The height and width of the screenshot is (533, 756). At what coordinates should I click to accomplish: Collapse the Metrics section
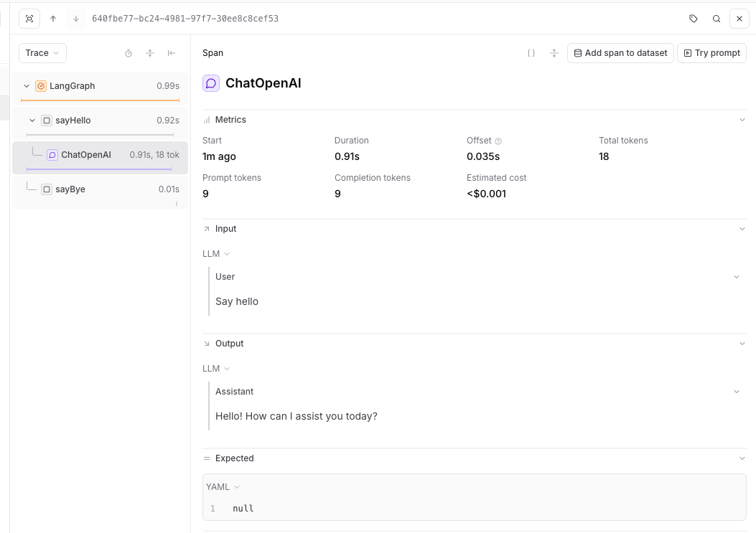[742, 120]
